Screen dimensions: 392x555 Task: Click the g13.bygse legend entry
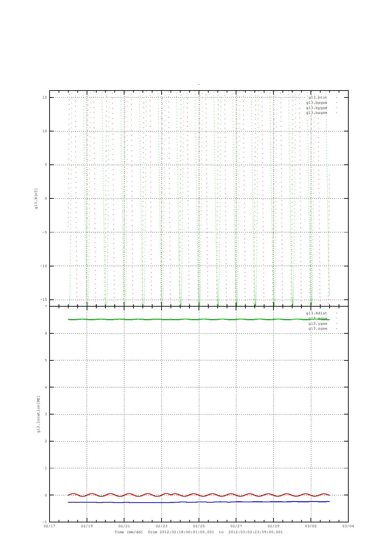tap(317, 108)
